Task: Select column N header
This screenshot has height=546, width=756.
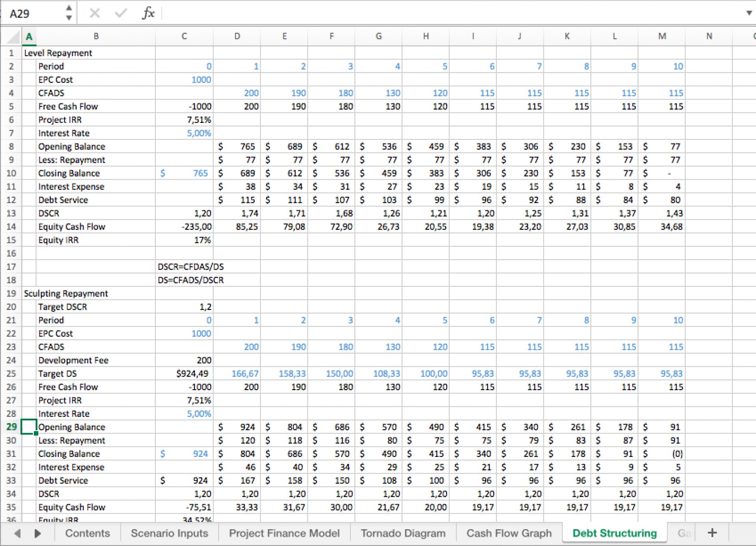Action: pyautogui.click(x=709, y=37)
